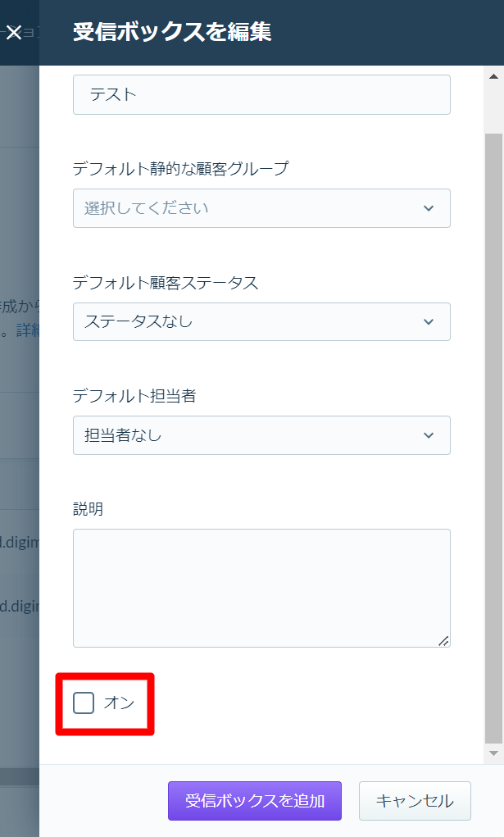
Task: Open the デフォルト顧客ステータス selector showing ステータスなし
Action: pyautogui.click(x=261, y=321)
